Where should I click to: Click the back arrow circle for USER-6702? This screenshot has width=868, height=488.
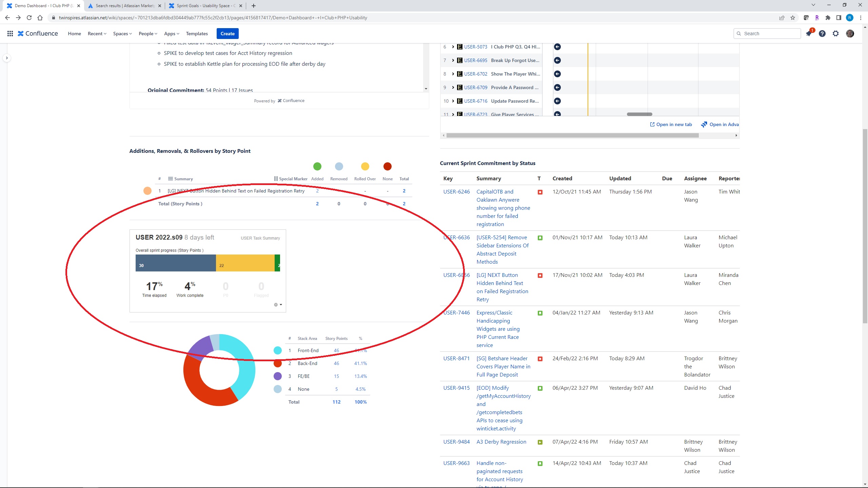point(557,74)
